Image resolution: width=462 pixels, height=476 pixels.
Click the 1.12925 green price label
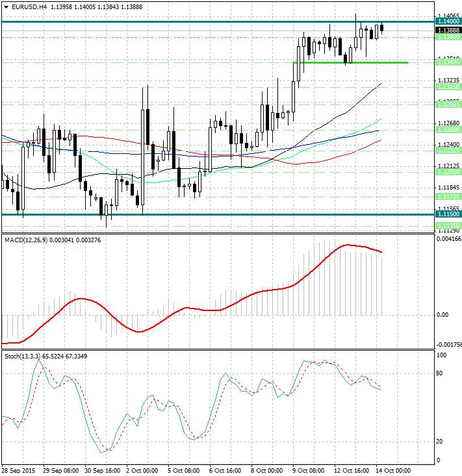448,105
